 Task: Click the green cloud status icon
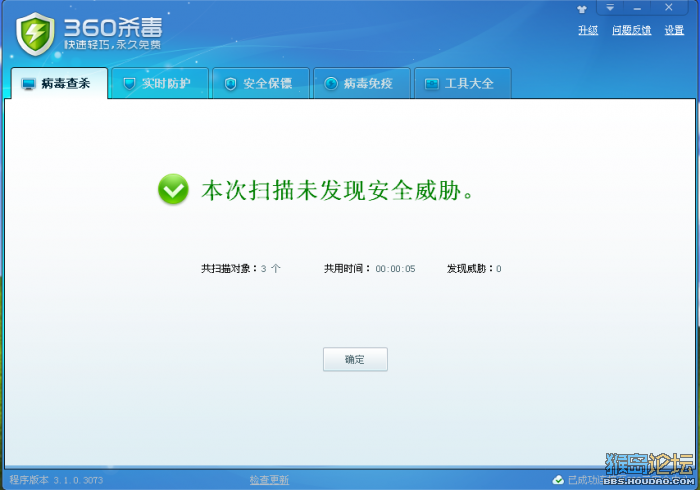pyautogui.click(x=558, y=480)
